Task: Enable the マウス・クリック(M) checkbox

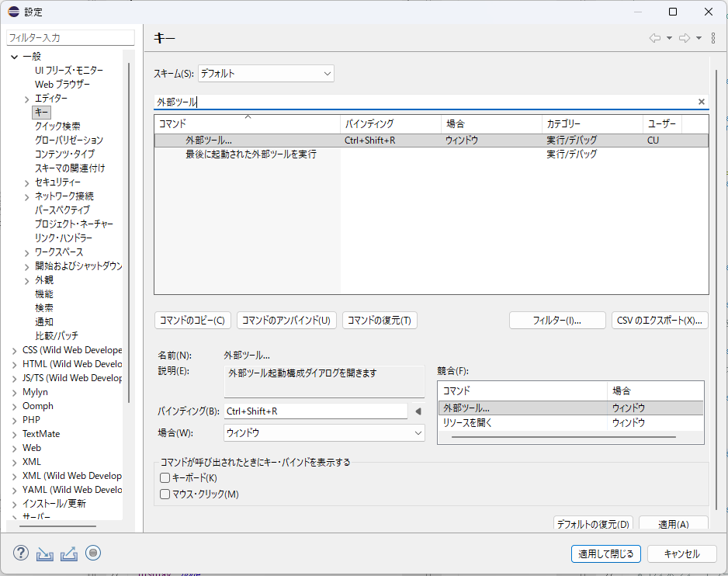Action: click(165, 494)
